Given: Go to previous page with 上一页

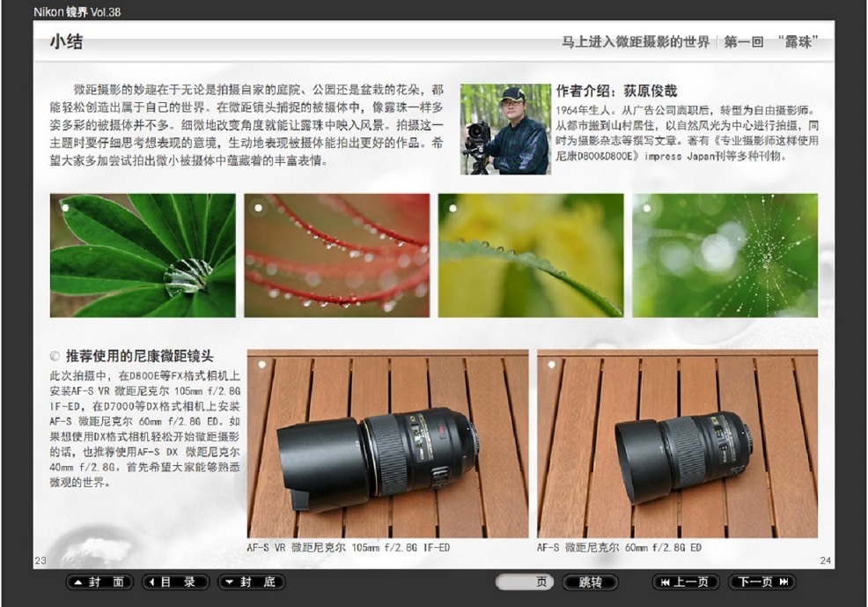Looking at the screenshot, I should click(685, 582).
